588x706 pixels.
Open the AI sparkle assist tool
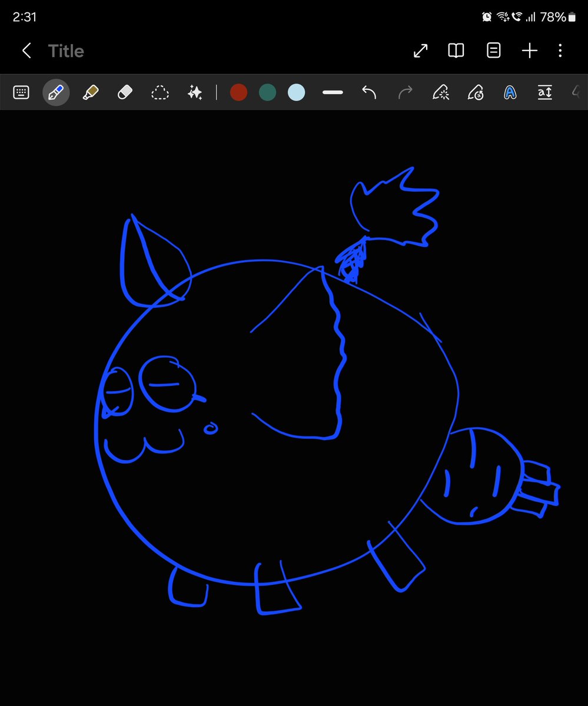[195, 92]
